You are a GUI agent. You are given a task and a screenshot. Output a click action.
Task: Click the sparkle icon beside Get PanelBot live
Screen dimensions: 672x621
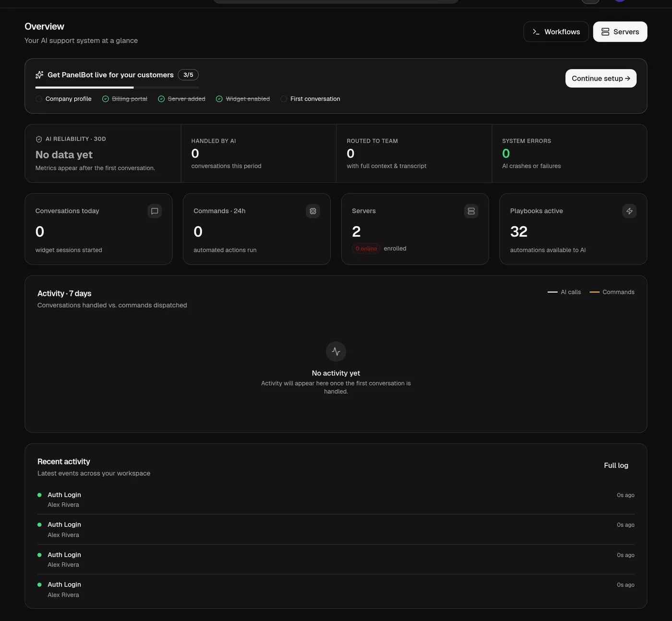(39, 75)
